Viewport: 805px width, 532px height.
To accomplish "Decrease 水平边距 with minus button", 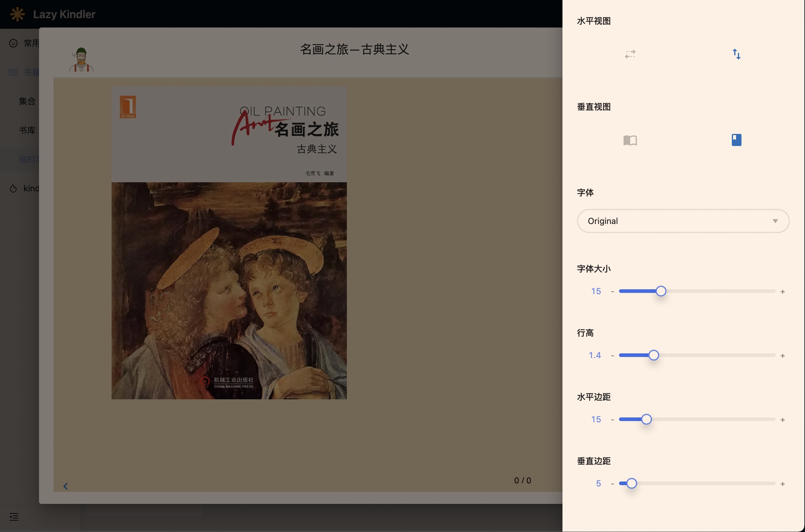I will (x=612, y=420).
